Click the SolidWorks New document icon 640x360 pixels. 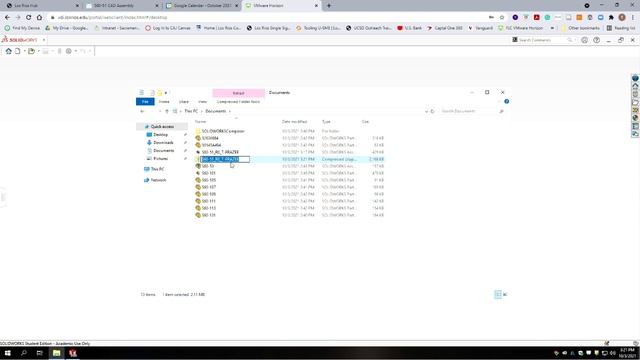[18, 51]
